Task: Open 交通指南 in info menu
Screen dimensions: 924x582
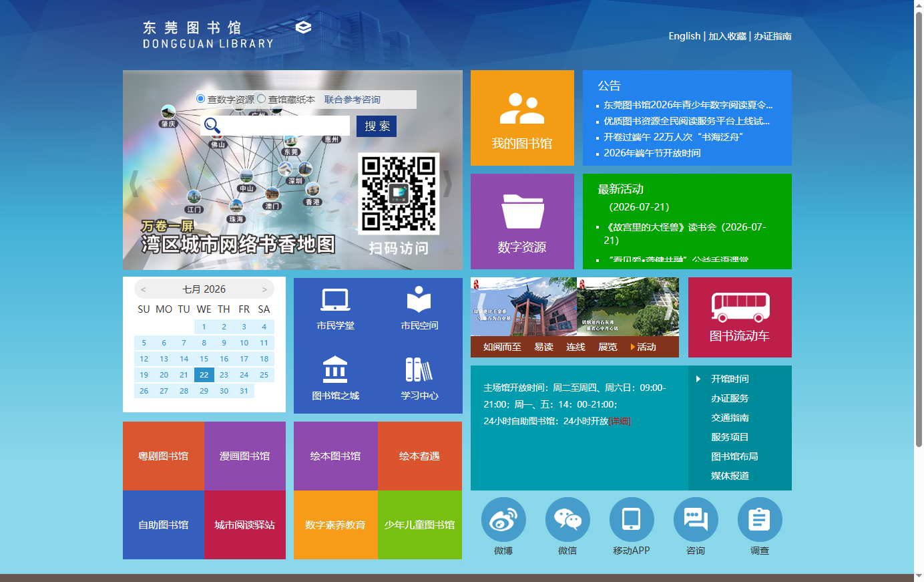Action: (730, 418)
